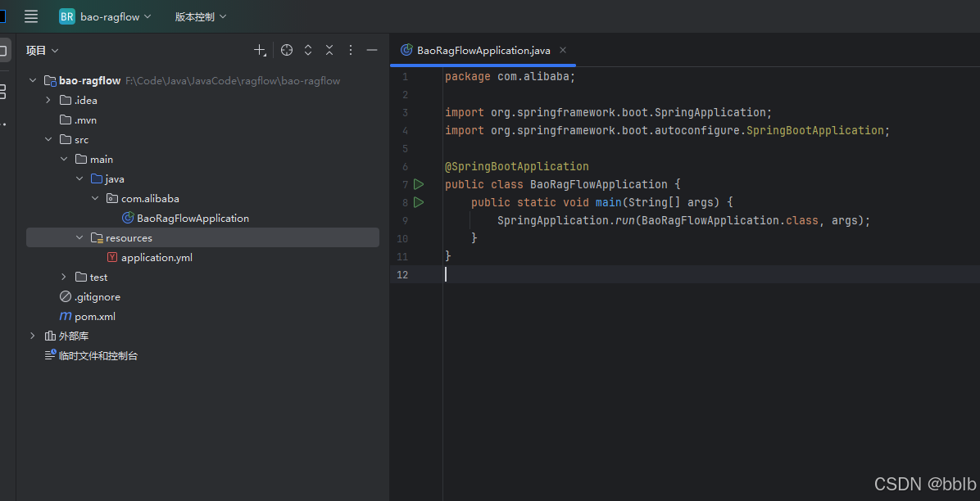Image resolution: width=980 pixels, height=501 pixels.
Task: Open the 版本控制 dropdown menu
Action: (201, 17)
